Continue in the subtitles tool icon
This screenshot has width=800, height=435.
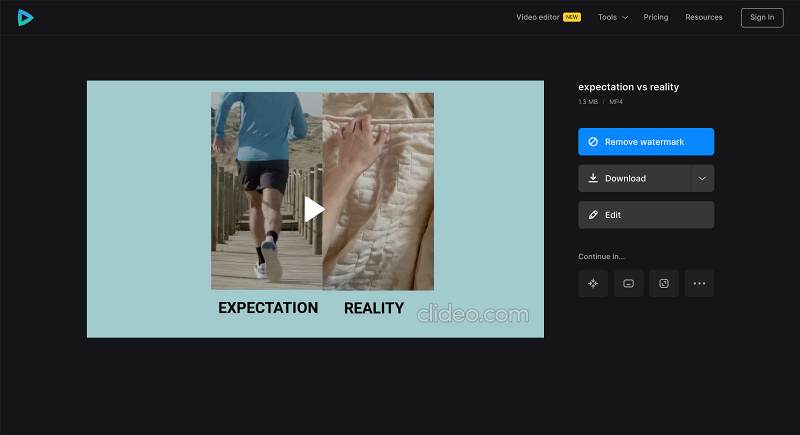629,284
